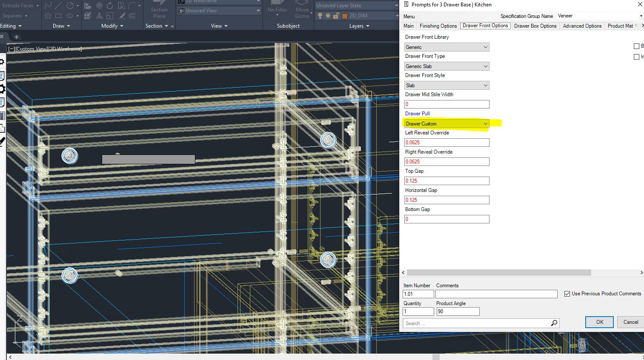Check the second checkbox labeled I
Viewport: 644px width, 360px height.
(636, 57)
